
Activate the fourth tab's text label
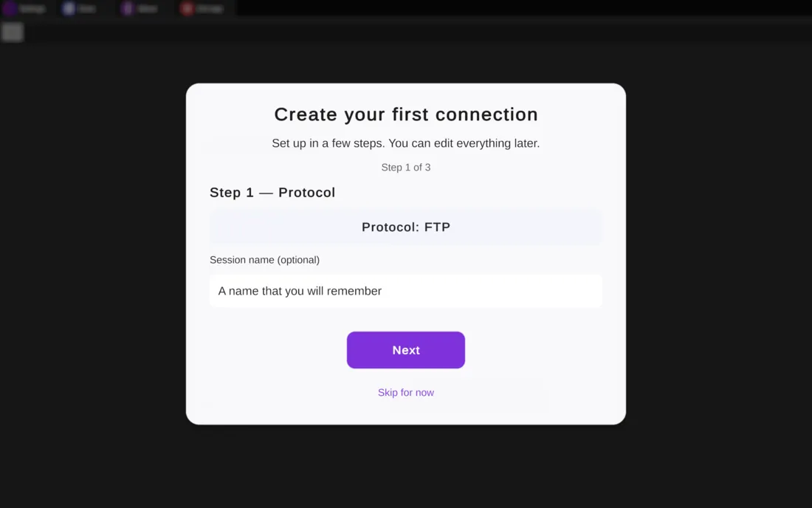pos(210,9)
